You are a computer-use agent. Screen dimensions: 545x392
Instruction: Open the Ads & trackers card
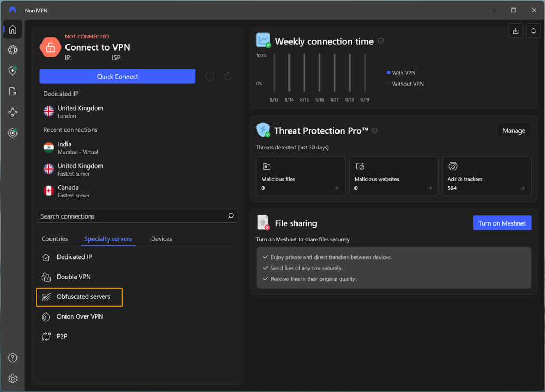click(486, 176)
